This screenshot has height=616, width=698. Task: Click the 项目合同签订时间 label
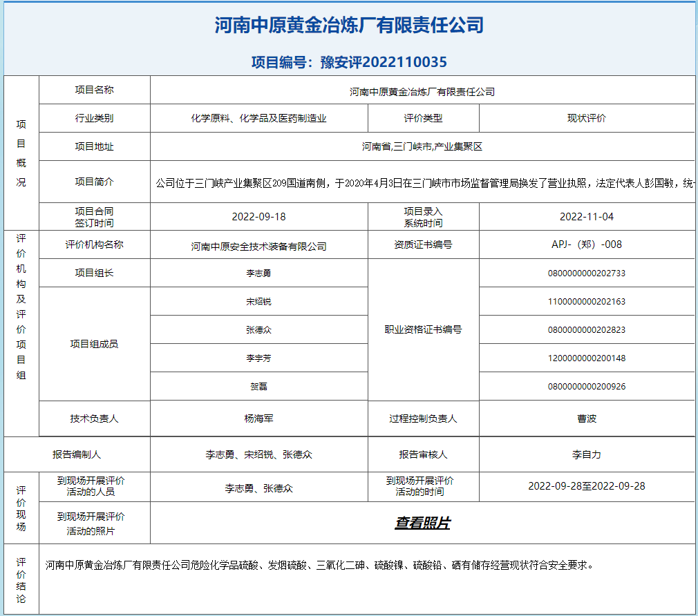[95, 217]
